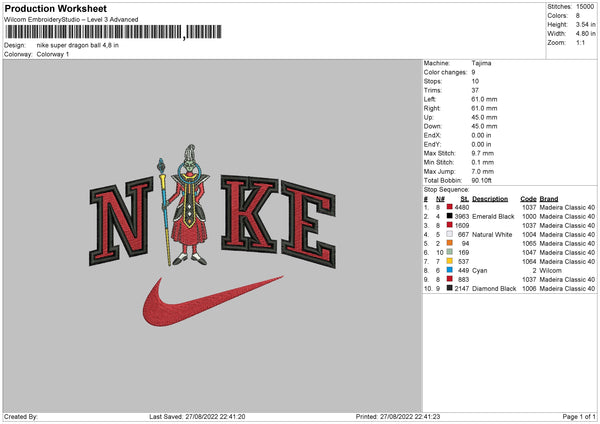Select design name 'nike super dragon ball 4,8 in'
This screenshot has height=424, width=600.
pyautogui.click(x=78, y=45)
